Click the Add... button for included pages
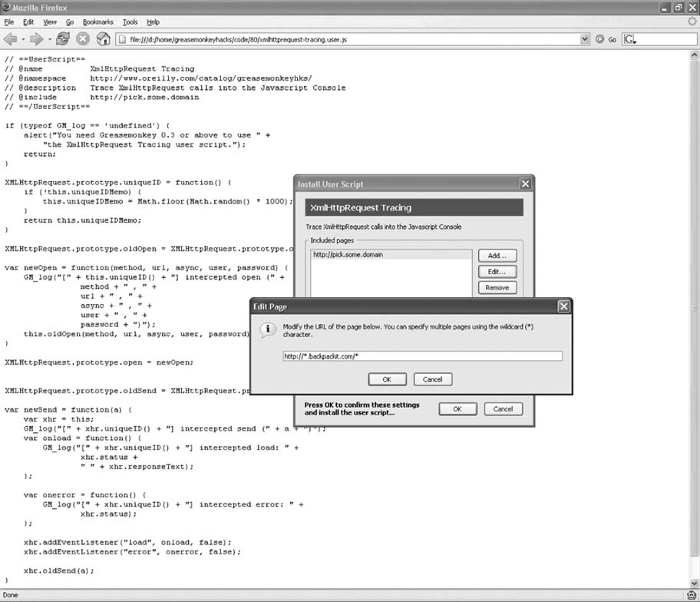Screen dimensions: 700x602 click(497, 255)
